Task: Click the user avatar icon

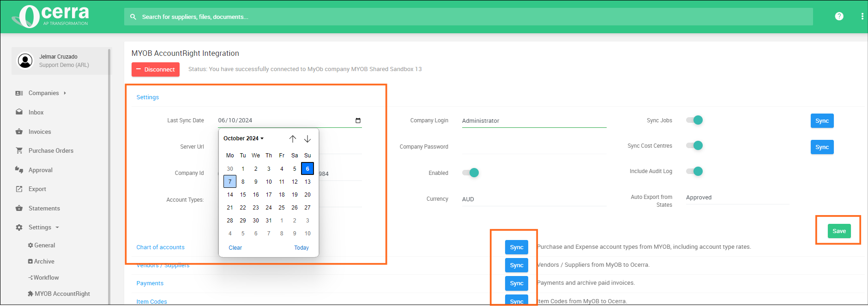Action: (x=25, y=60)
